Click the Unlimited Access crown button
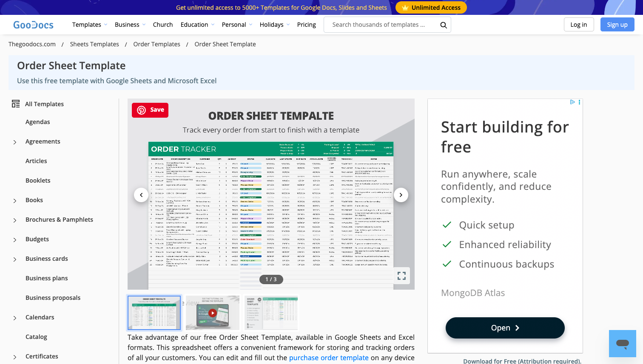The height and width of the screenshot is (364, 643). click(x=431, y=7)
